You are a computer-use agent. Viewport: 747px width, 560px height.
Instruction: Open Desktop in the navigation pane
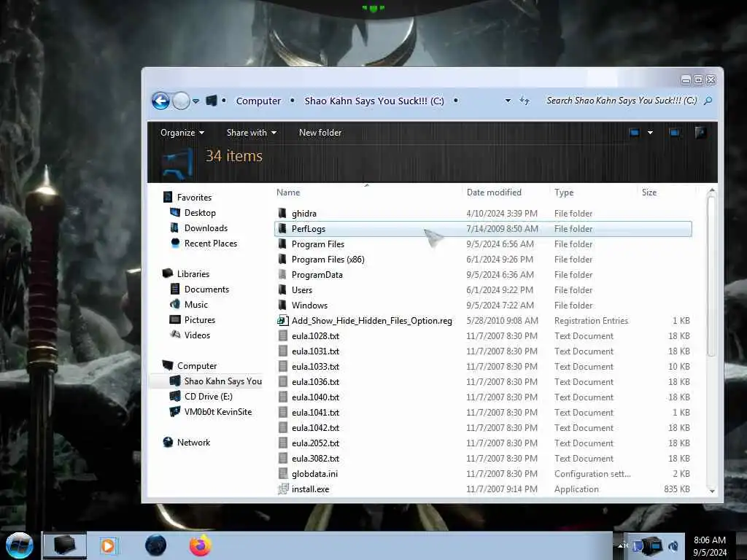coord(200,213)
